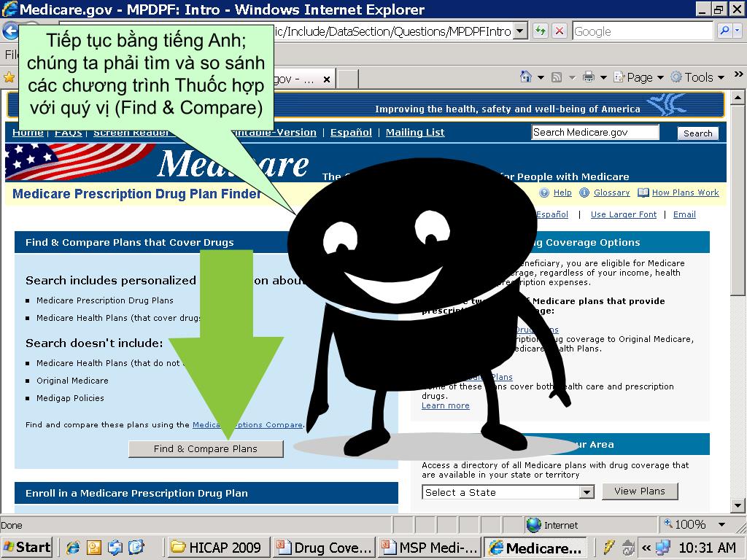
Task: Click the Use Larger Font link
Action: (x=624, y=214)
